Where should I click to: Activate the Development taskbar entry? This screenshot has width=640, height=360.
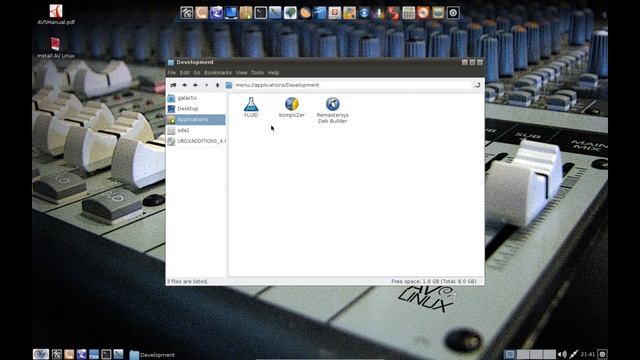(152, 355)
